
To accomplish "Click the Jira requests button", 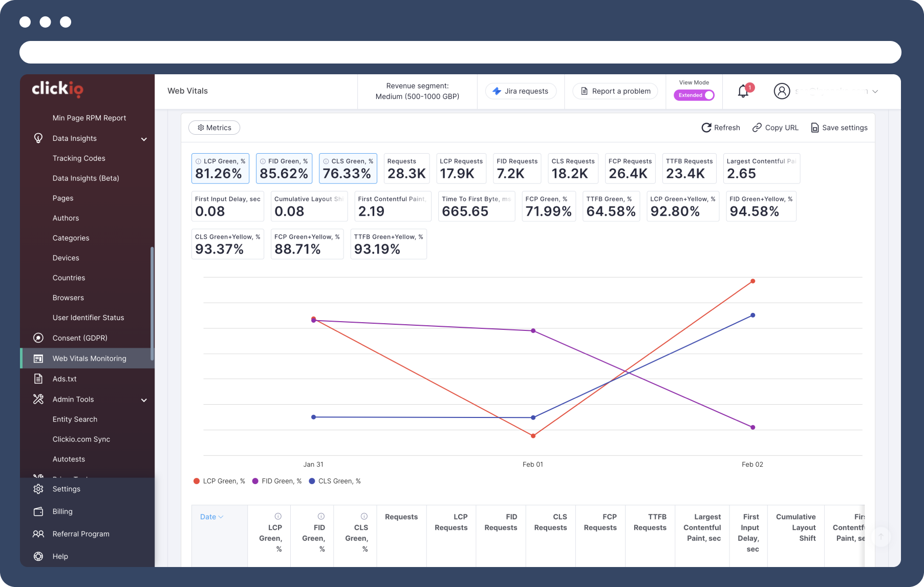I will (521, 91).
